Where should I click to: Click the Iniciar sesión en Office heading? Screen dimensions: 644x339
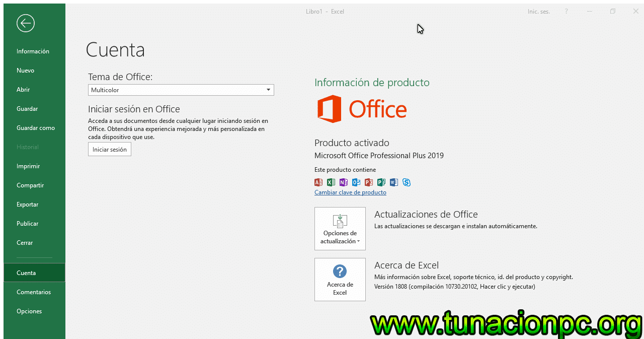(x=134, y=109)
